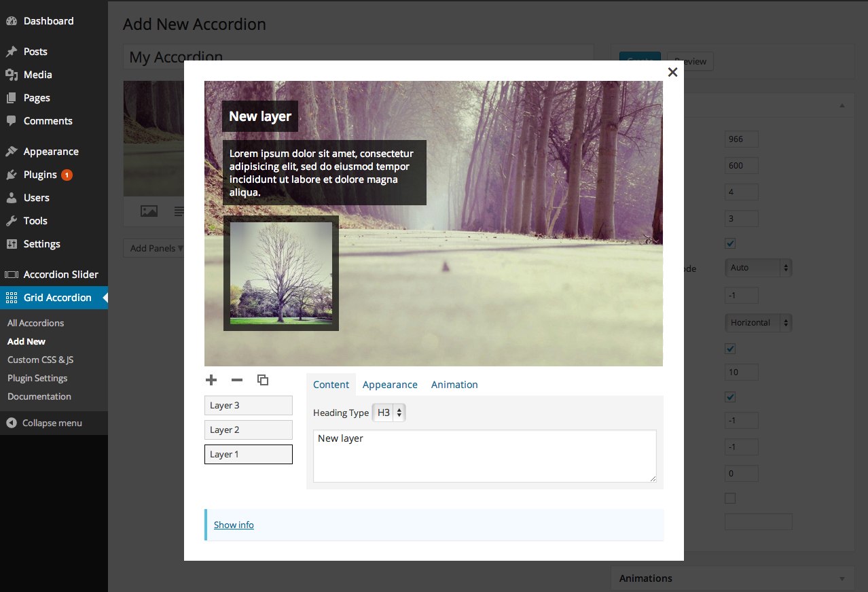The height and width of the screenshot is (592, 868).
Task: Click the Users icon in sidebar
Action: [12, 198]
